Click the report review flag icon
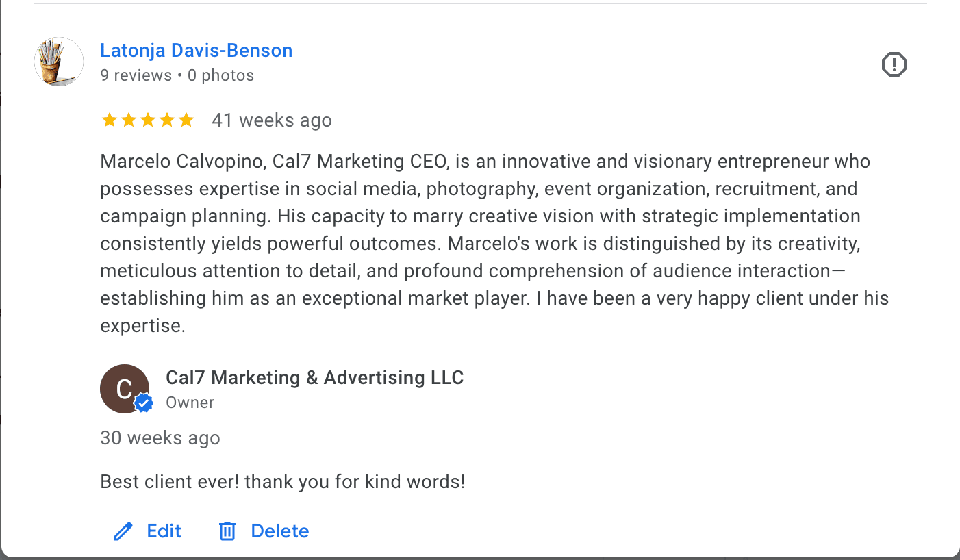The height and width of the screenshot is (560, 960). pos(894,64)
